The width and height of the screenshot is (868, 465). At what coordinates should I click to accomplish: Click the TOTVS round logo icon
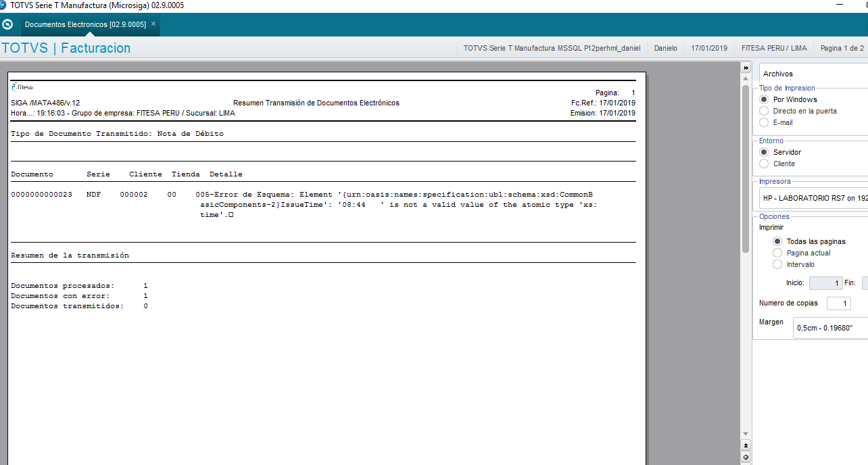(8, 25)
